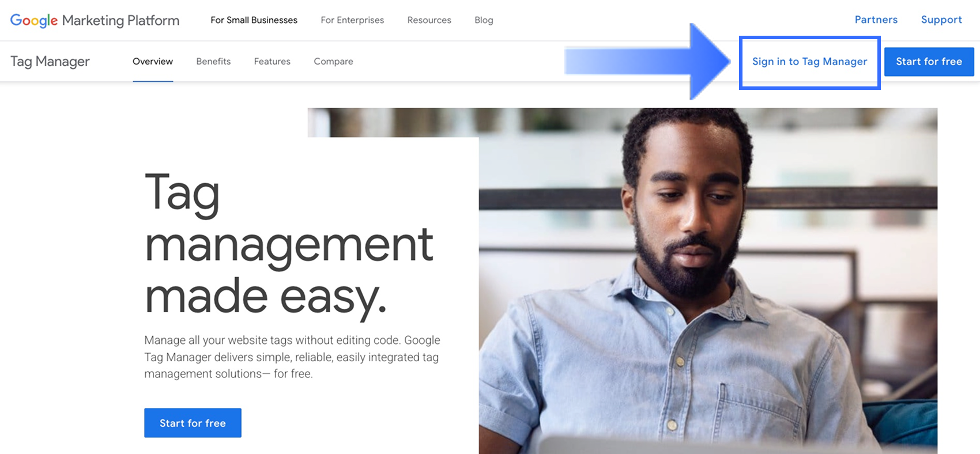Open the Compare tab

(x=333, y=62)
